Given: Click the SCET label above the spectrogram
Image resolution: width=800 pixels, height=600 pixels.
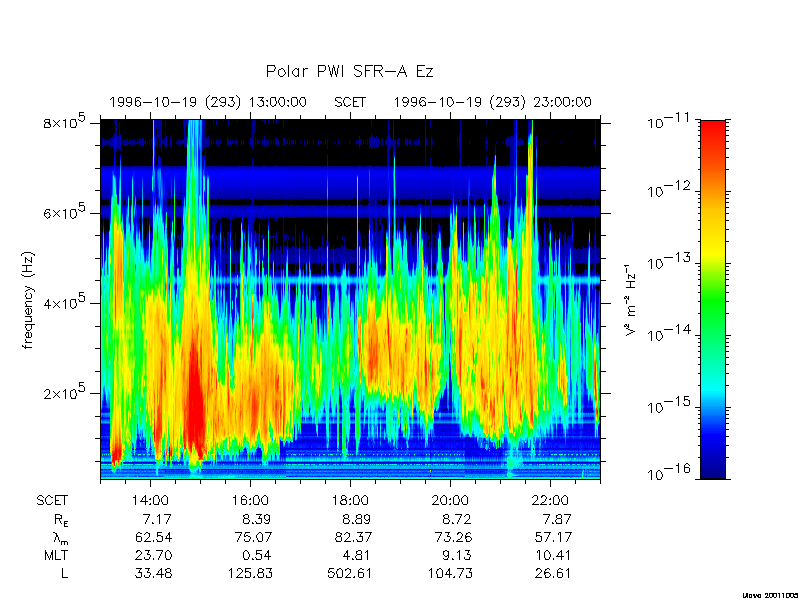Looking at the screenshot, I should (350, 102).
